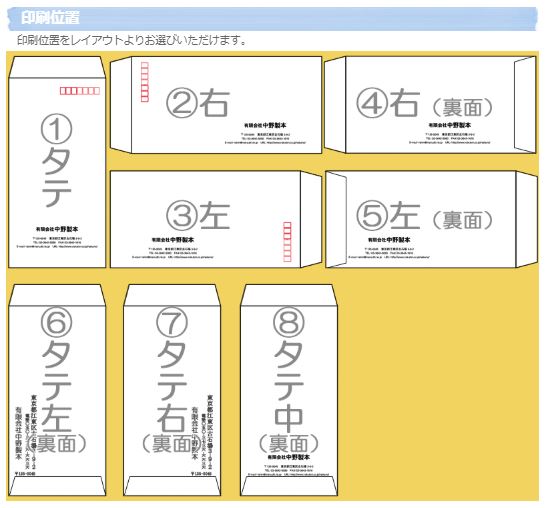Pick envelope layout ③左

coord(216,219)
